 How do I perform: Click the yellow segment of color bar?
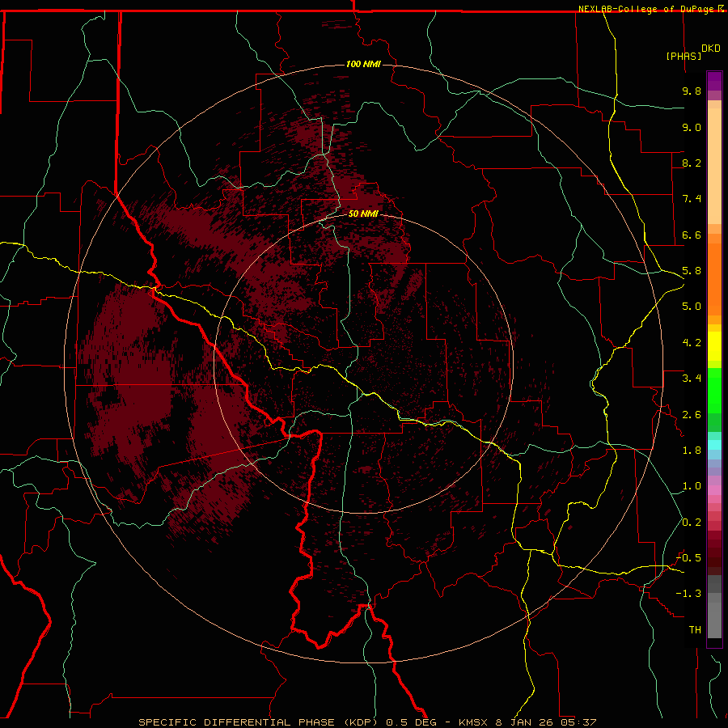point(714,346)
